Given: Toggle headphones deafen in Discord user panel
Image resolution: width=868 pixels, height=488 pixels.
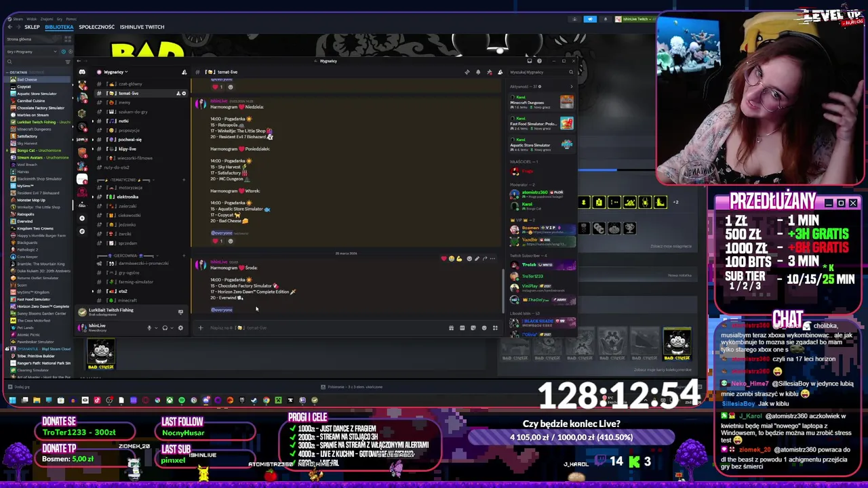Looking at the screenshot, I should tap(165, 328).
